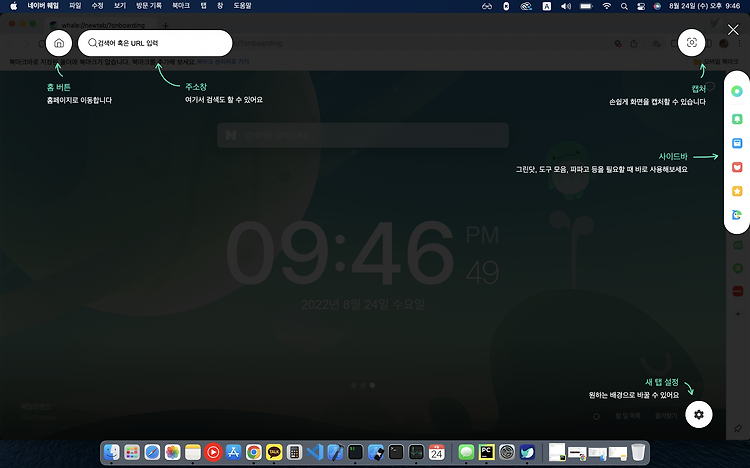Open the blue box sidebar icon

[x=737, y=143]
